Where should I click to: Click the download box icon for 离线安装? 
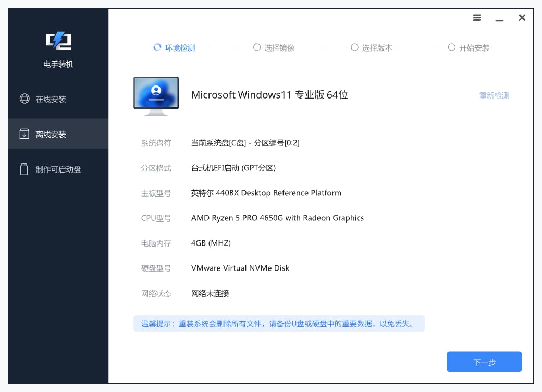24,134
